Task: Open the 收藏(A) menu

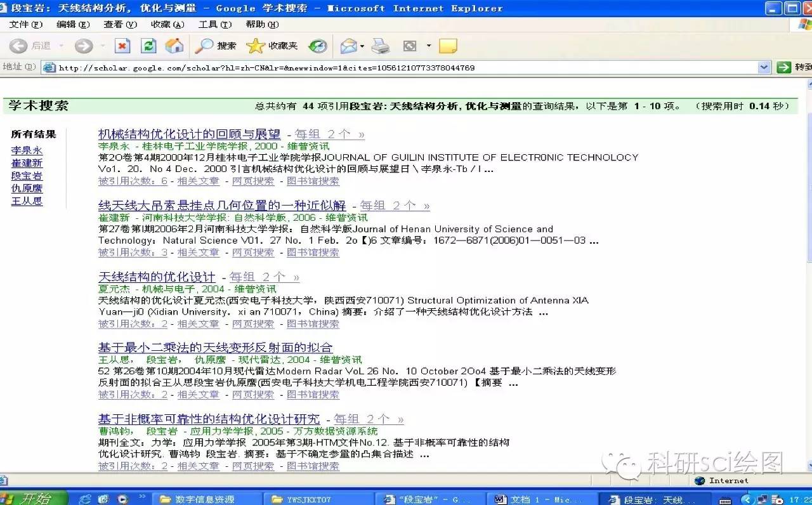Action: (167, 24)
